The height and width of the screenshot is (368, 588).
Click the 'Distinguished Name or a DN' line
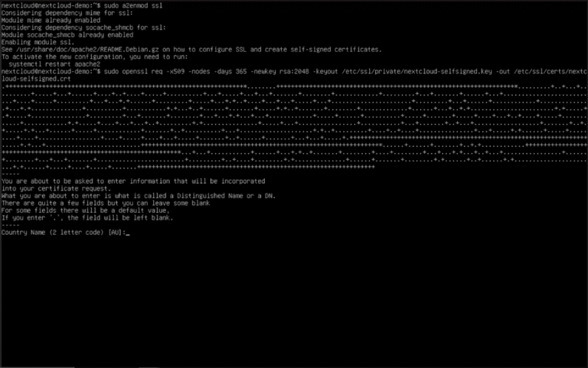click(x=139, y=196)
